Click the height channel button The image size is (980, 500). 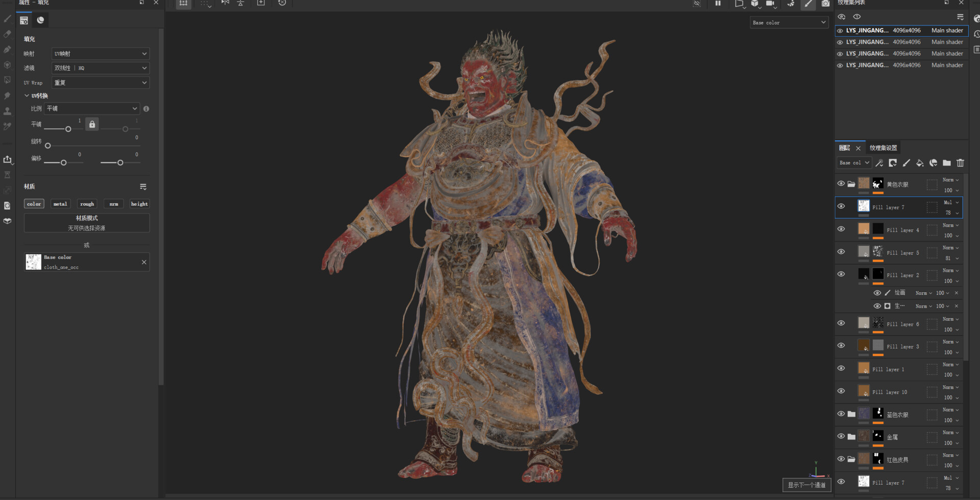(x=139, y=204)
